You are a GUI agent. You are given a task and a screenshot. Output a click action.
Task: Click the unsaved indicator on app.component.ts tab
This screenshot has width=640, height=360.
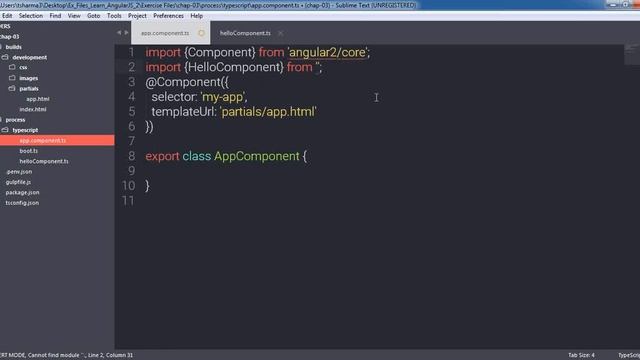[201, 33]
